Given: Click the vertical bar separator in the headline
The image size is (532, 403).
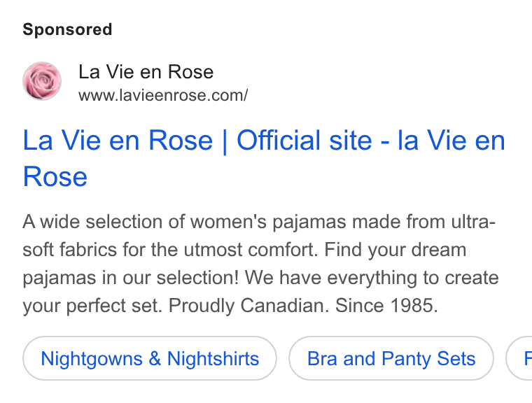Looking at the screenshot, I should (x=225, y=142).
